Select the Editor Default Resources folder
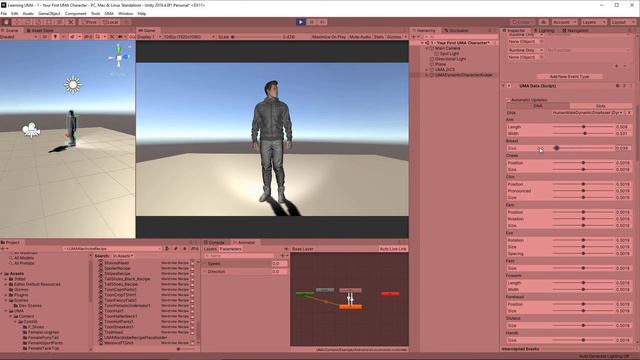 [x=37, y=284]
